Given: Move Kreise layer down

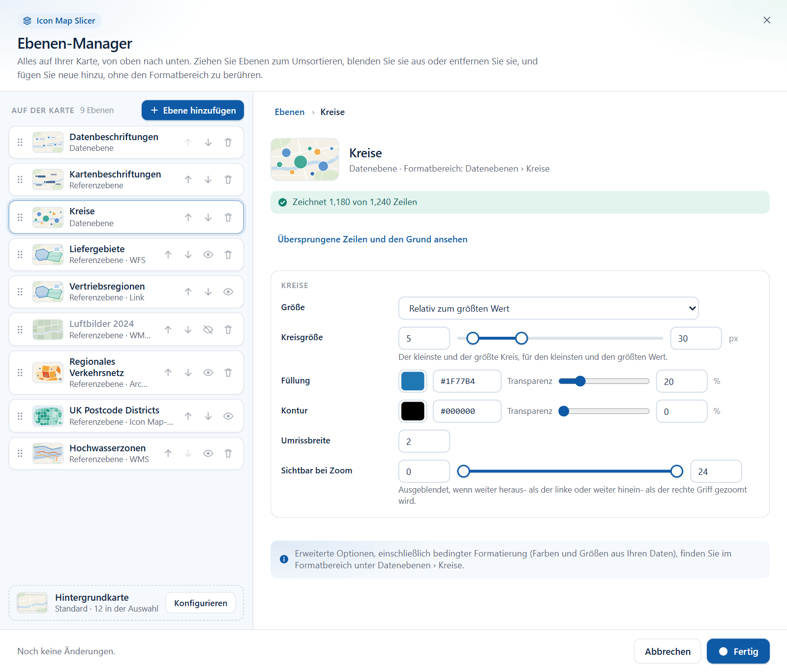Looking at the screenshot, I should [208, 217].
